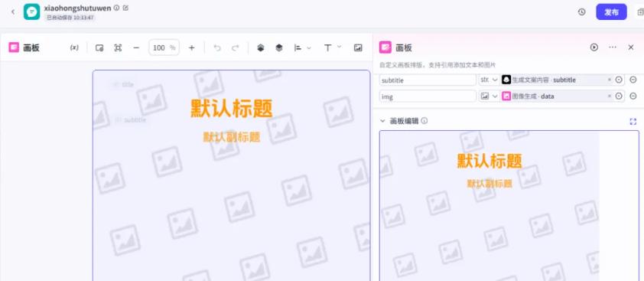Open the 画板 panel more options
The width and height of the screenshot is (644, 281).
click(x=613, y=47)
